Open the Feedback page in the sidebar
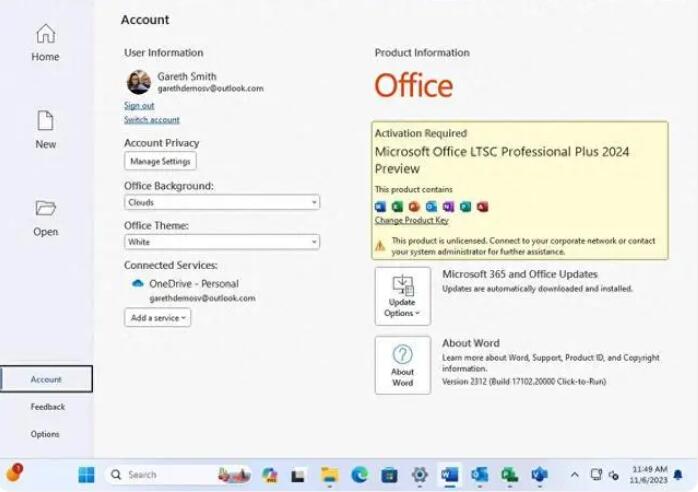 coord(48,407)
